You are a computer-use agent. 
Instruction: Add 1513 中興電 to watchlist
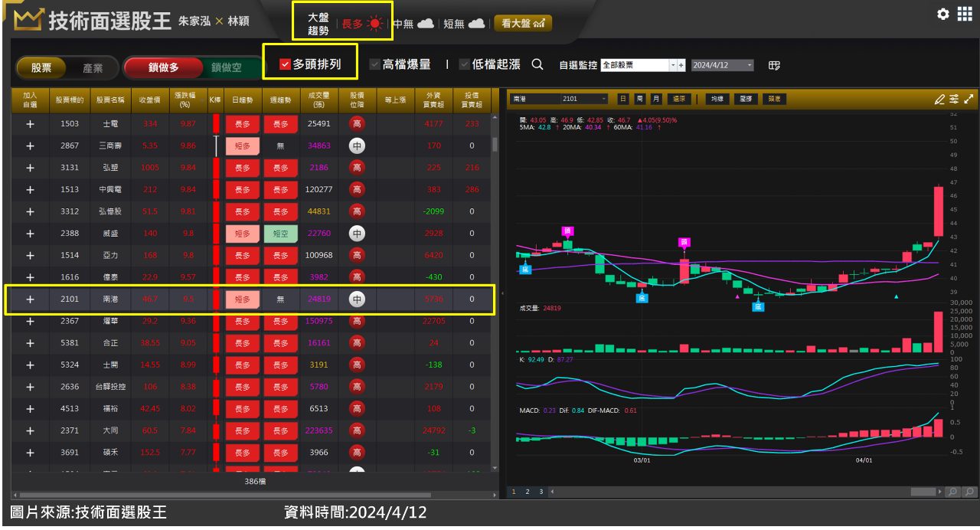(x=31, y=189)
